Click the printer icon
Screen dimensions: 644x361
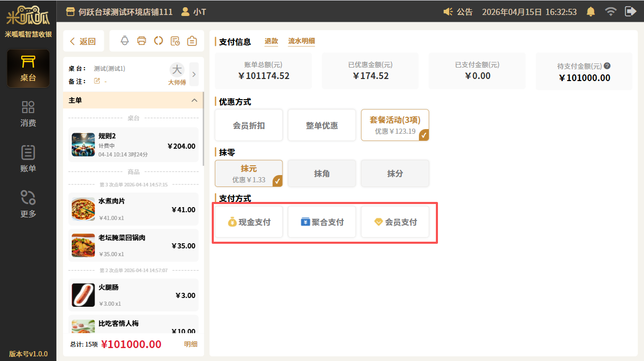point(142,41)
